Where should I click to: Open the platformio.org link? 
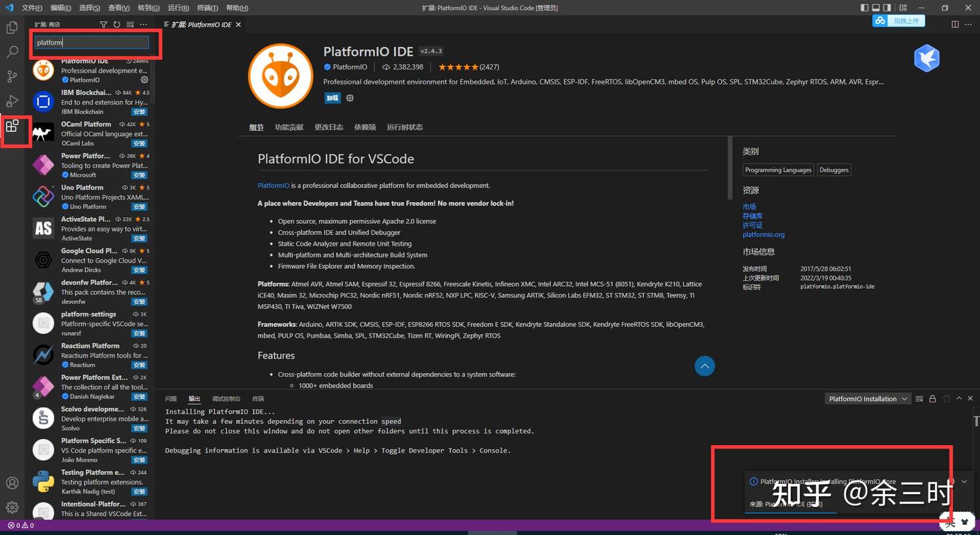(x=764, y=234)
